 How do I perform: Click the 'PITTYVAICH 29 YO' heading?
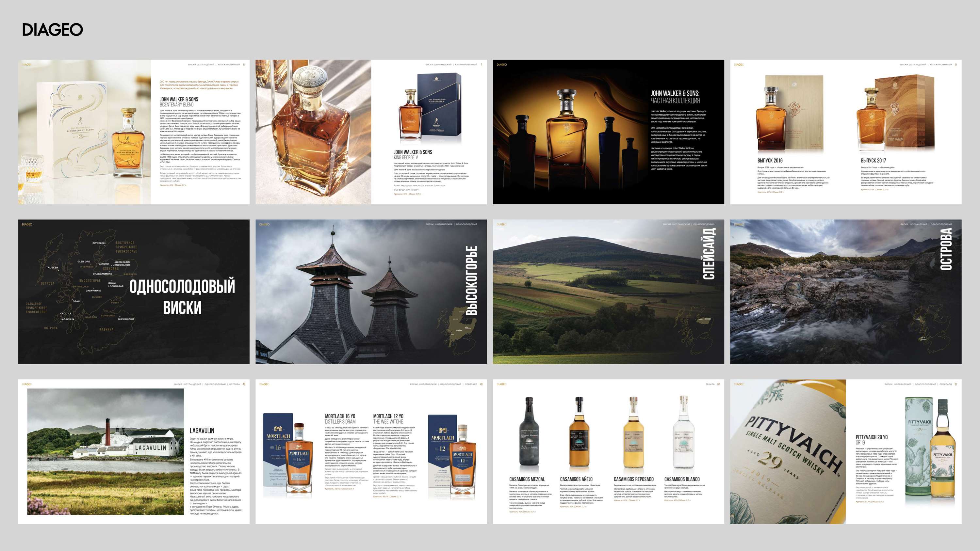pos(872,437)
